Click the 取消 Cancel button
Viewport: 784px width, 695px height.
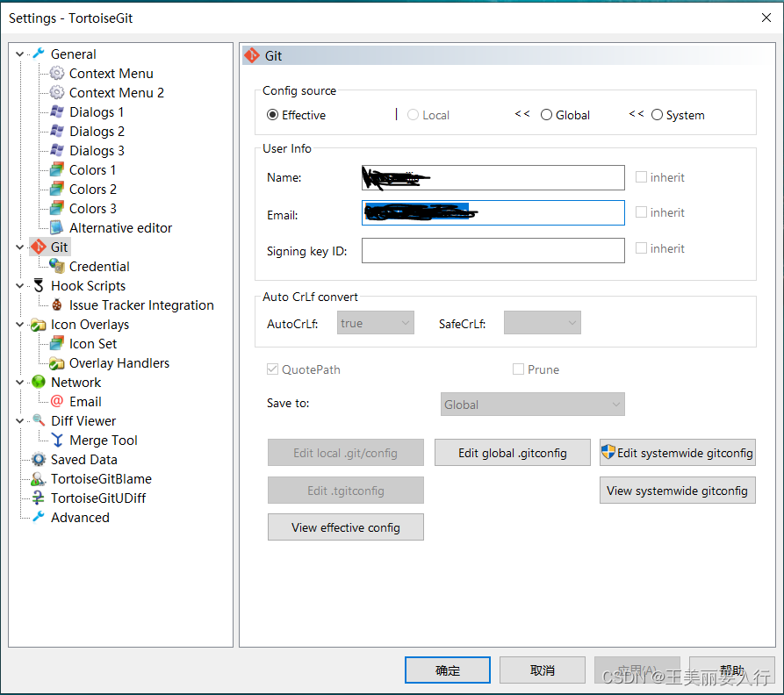pos(543,670)
